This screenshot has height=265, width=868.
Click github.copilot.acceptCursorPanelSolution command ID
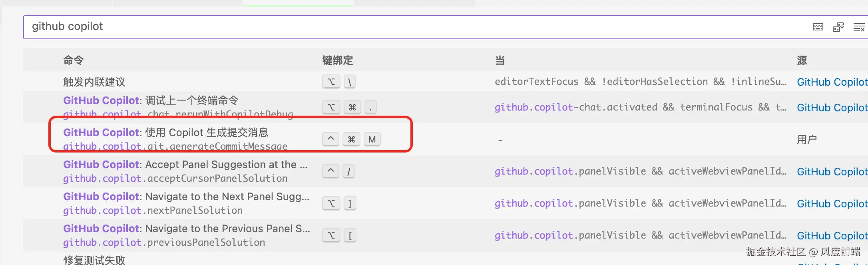(x=175, y=179)
